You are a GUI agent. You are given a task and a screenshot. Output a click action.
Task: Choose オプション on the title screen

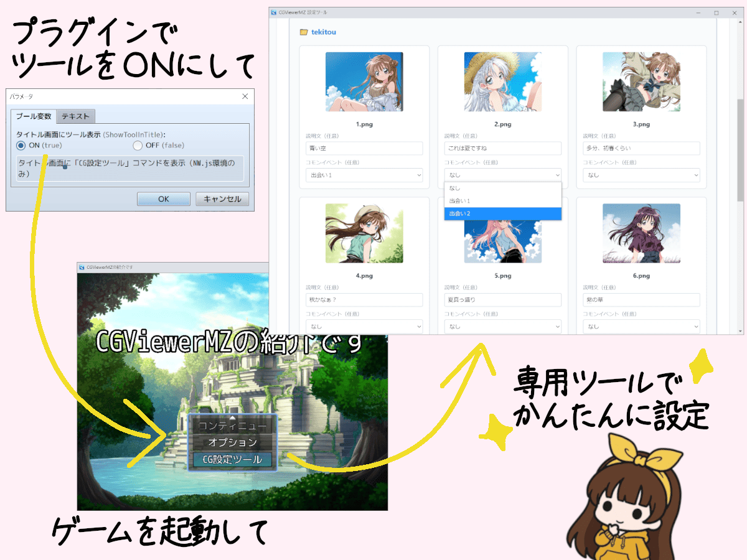pyautogui.click(x=232, y=442)
